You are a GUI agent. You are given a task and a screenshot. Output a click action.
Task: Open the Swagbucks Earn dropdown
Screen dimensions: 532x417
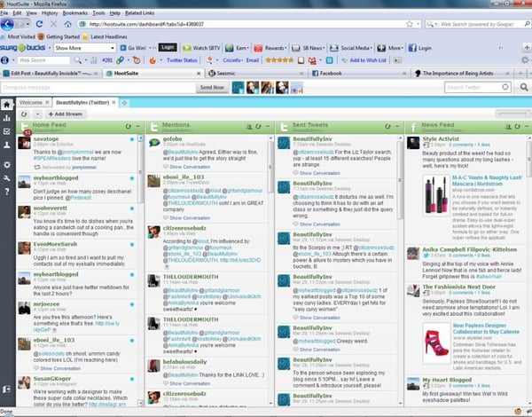pos(237,48)
